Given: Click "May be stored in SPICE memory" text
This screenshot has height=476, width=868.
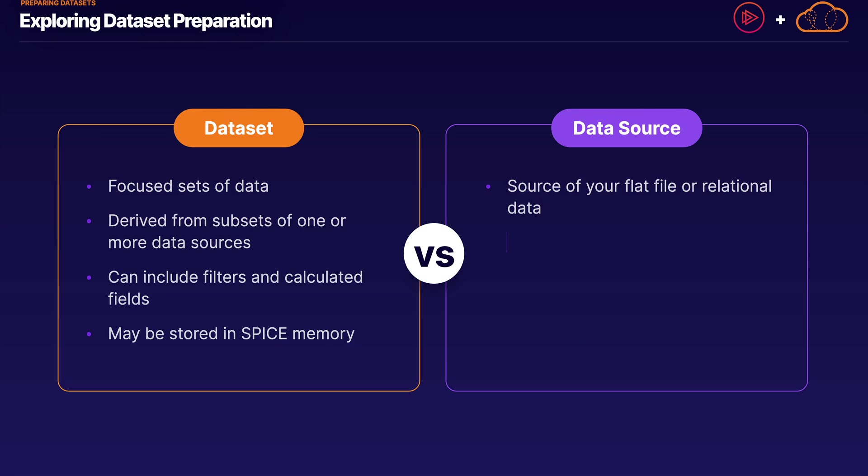Looking at the screenshot, I should click(x=231, y=334).
